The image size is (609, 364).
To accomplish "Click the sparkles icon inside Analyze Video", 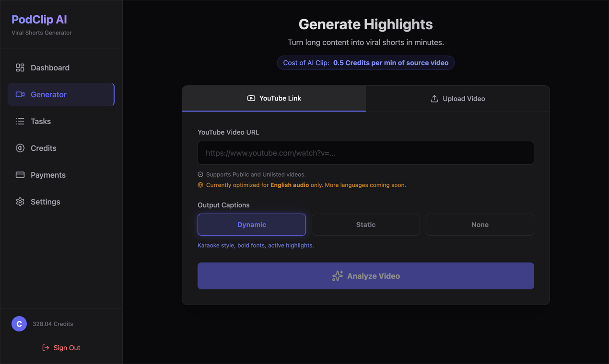I will tap(337, 276).
